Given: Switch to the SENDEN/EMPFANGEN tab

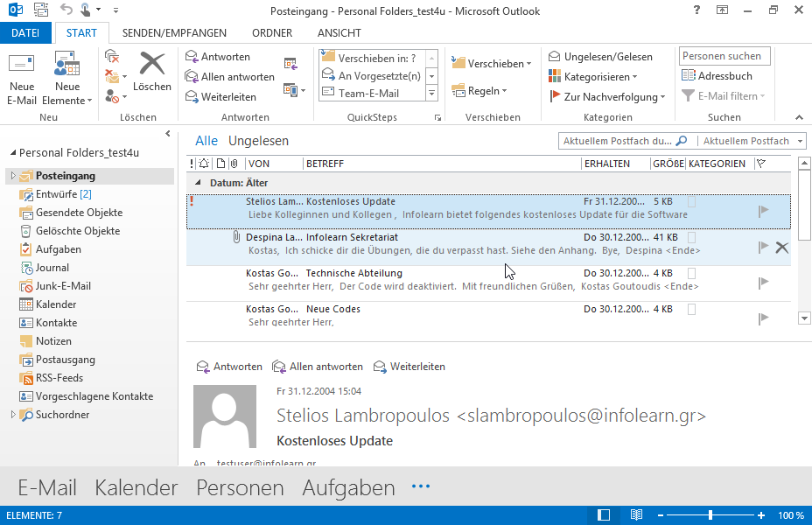Looking at the screenshot, I should 174,32.
